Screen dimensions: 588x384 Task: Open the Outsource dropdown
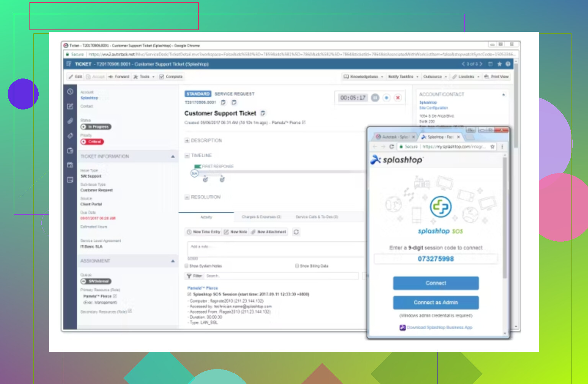435,77
